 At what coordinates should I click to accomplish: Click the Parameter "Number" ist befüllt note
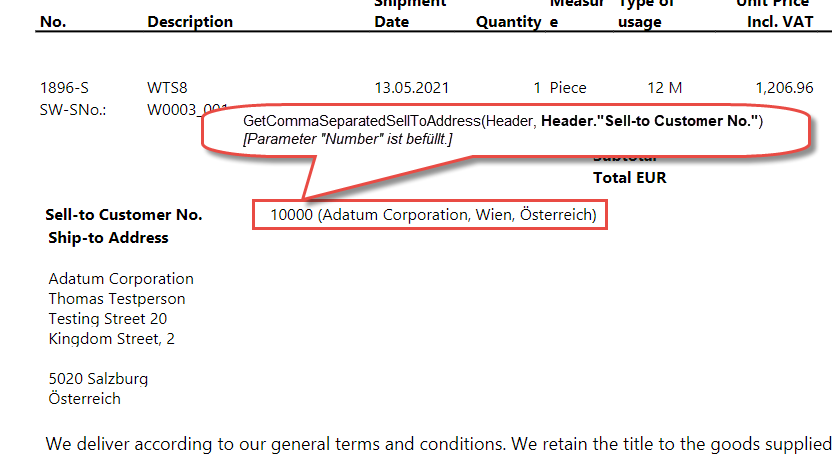tap(348, 139)
